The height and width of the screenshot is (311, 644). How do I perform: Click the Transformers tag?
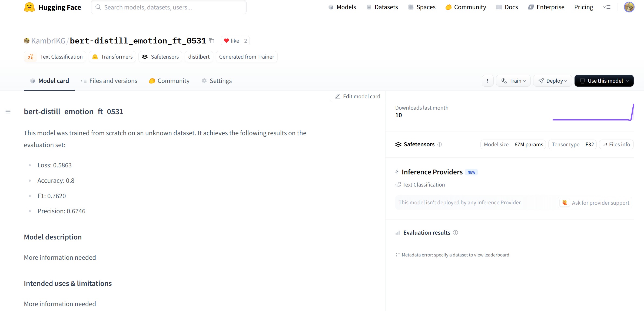(112, 57)
